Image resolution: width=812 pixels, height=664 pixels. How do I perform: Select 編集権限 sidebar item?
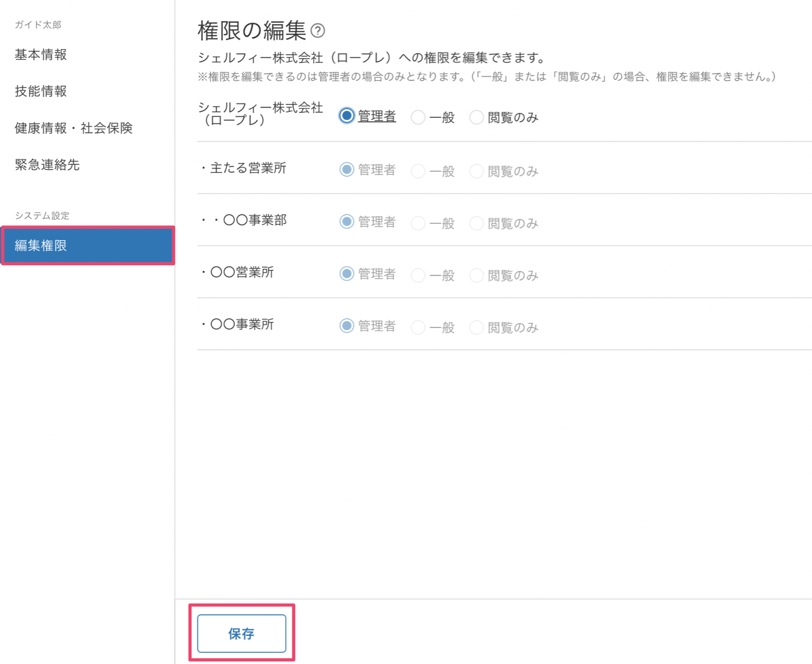click(87, 245)
